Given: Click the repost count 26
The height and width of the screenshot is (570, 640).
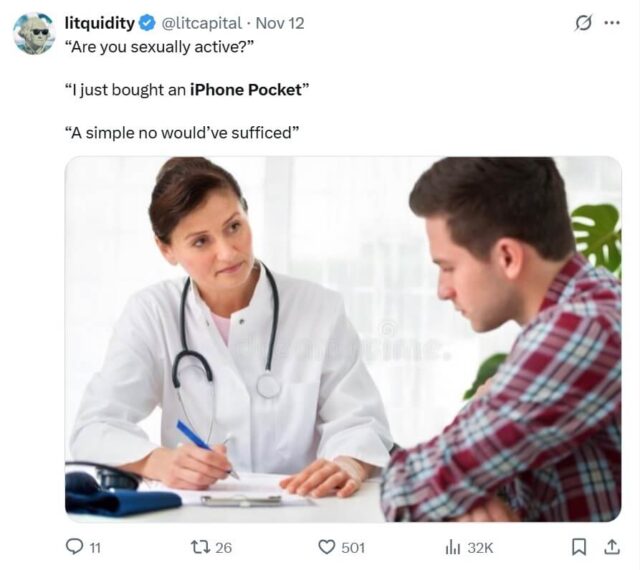Looking at the screenshot, I should click(x=223, y=548).
